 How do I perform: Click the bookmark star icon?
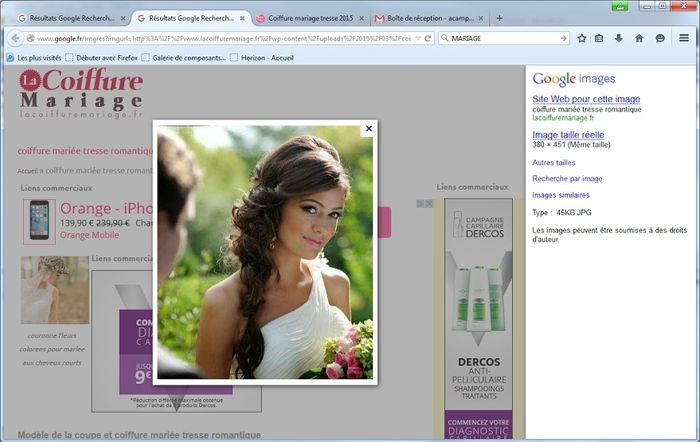pos(581,38)
